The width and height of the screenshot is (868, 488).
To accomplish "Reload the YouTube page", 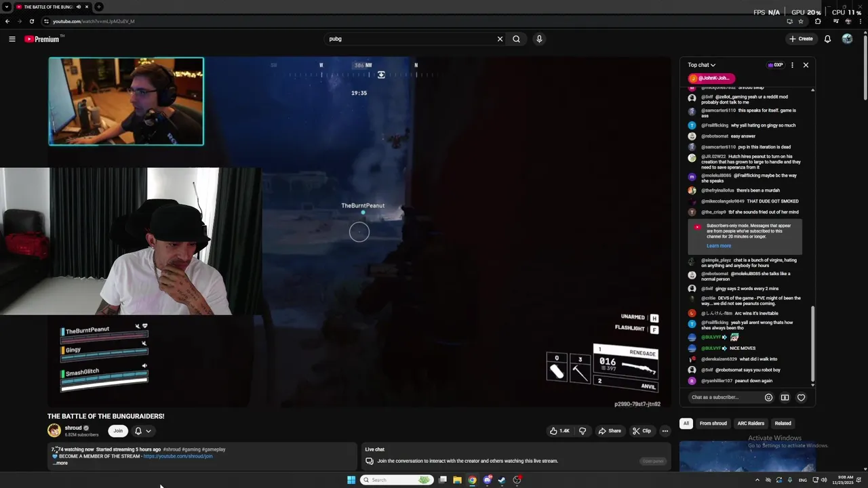I will pyautogui.click(x=31, y=21).
